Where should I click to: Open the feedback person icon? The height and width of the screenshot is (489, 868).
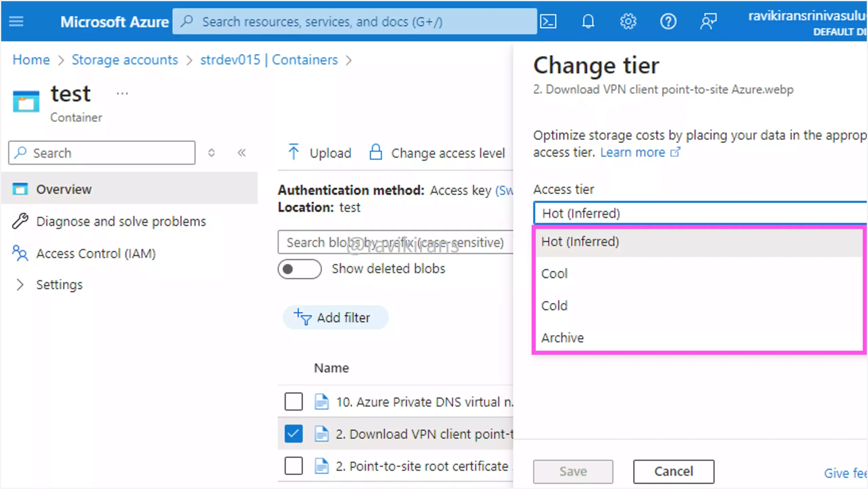[708, 22]
